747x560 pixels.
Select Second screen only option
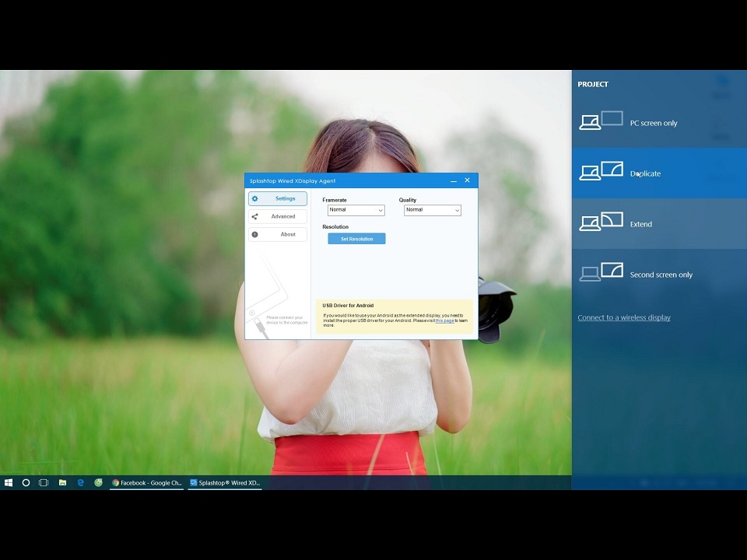tap(659, 275)
